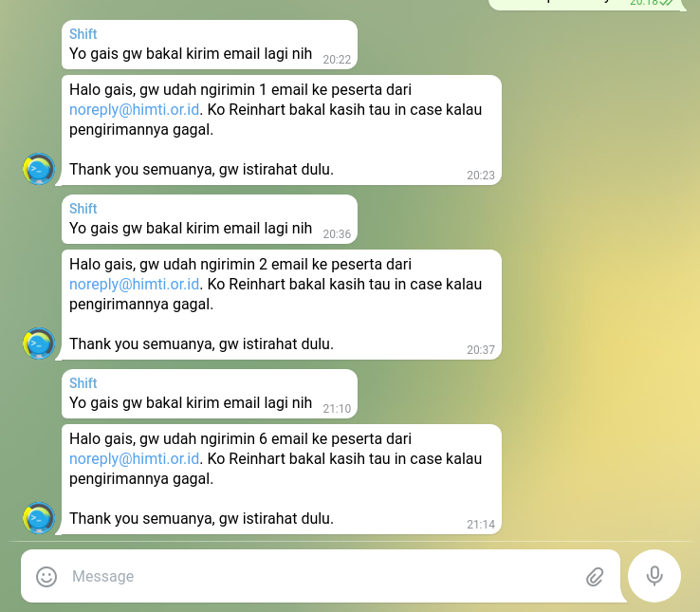The width and height of the screenshot is (700, 612).
Task: Open bot avatar beside 20:37 message
Action: pos(39,343)
